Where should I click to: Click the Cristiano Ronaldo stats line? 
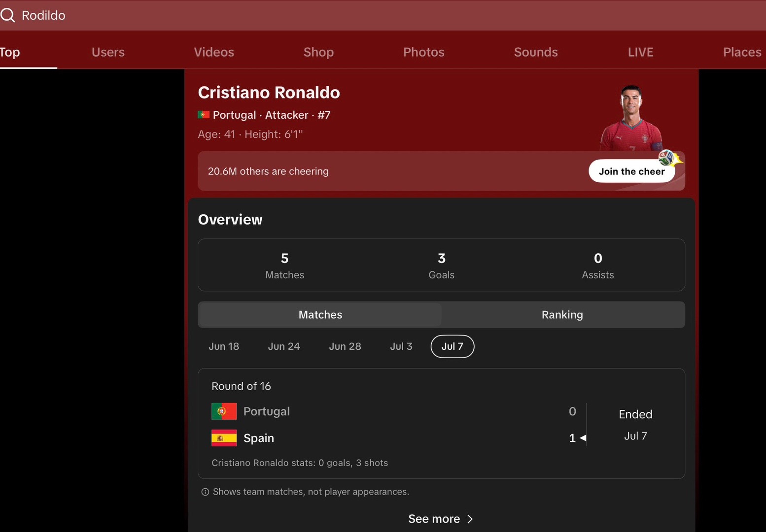coord(300,463)
